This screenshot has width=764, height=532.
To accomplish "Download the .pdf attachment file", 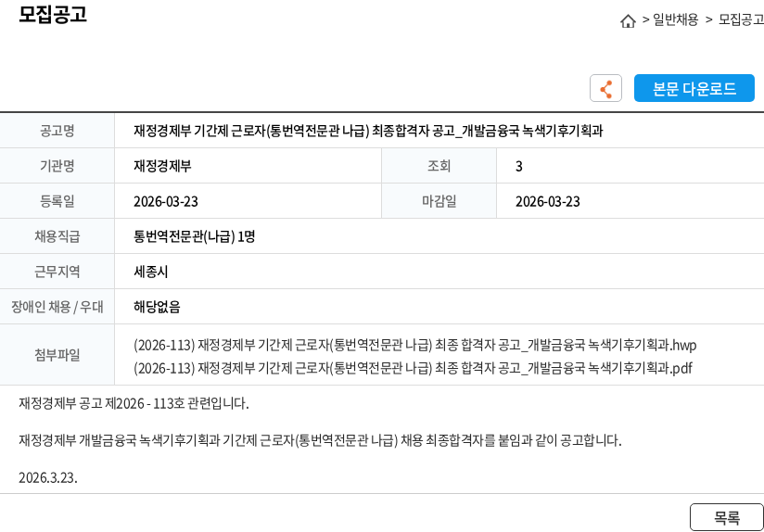I will point(413,368).
